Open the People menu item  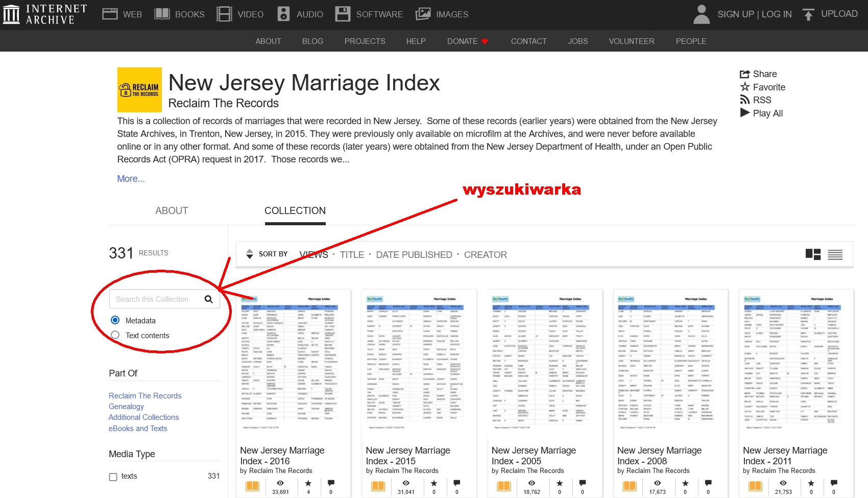point(691,41)
